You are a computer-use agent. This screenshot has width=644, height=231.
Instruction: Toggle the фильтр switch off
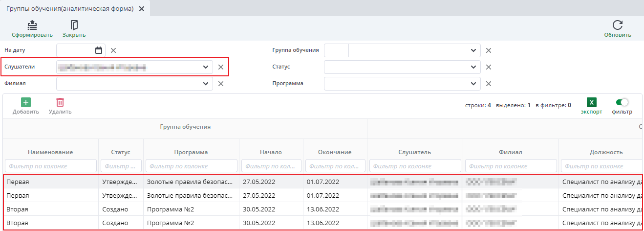622,102
